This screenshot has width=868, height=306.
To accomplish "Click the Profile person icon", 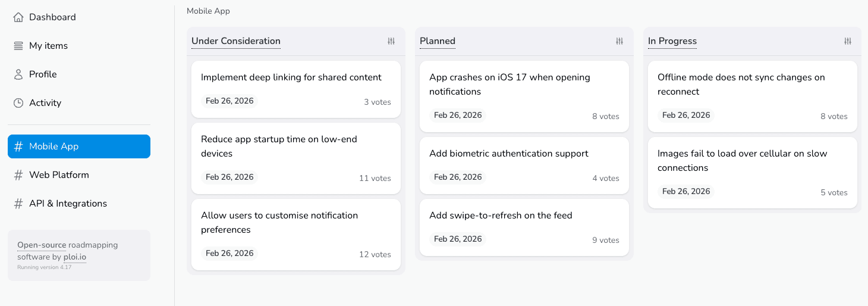I will (x=18, y=74).
